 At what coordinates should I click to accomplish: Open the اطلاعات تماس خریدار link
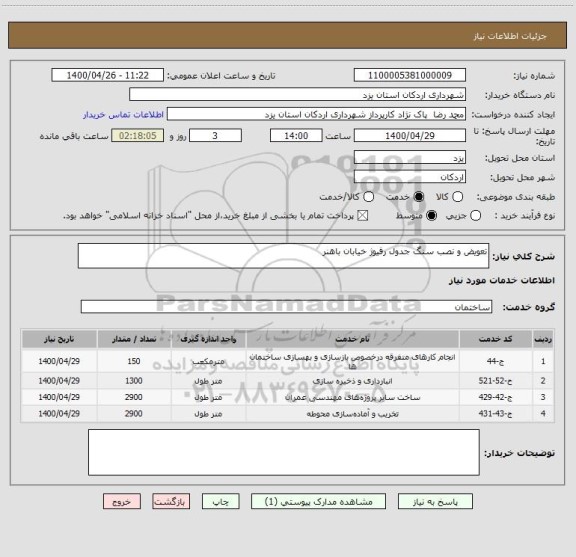coord(123,115)
